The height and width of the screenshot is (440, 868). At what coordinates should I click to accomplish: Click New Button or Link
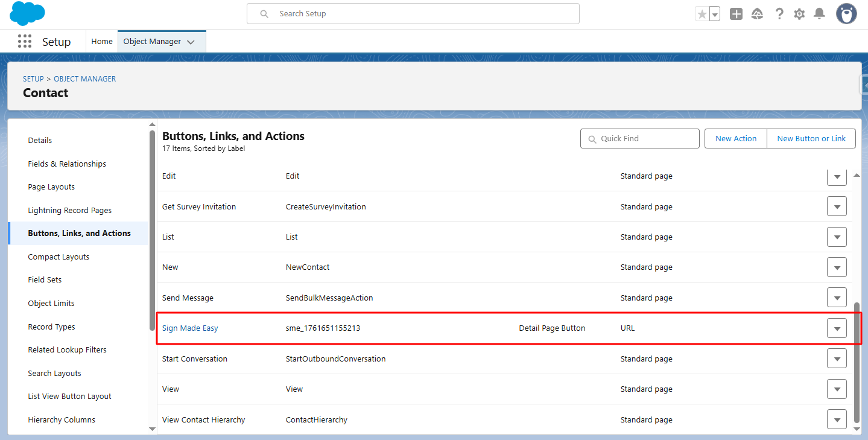coord(811,138)
